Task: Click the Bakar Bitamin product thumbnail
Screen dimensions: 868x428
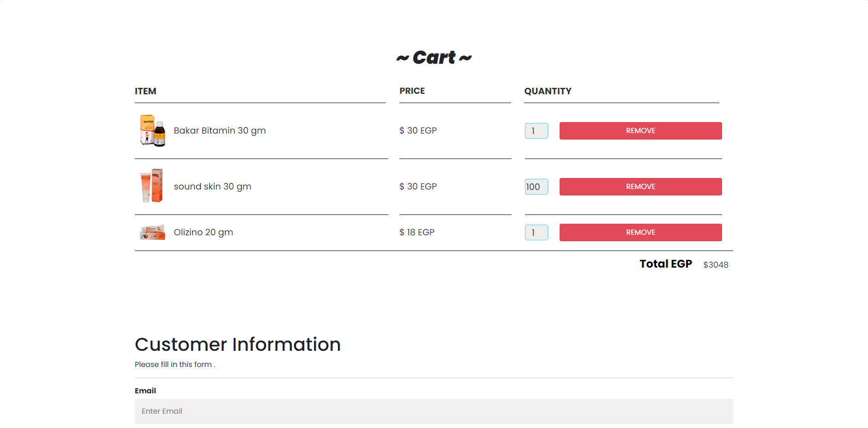Action: pos(152,131)
